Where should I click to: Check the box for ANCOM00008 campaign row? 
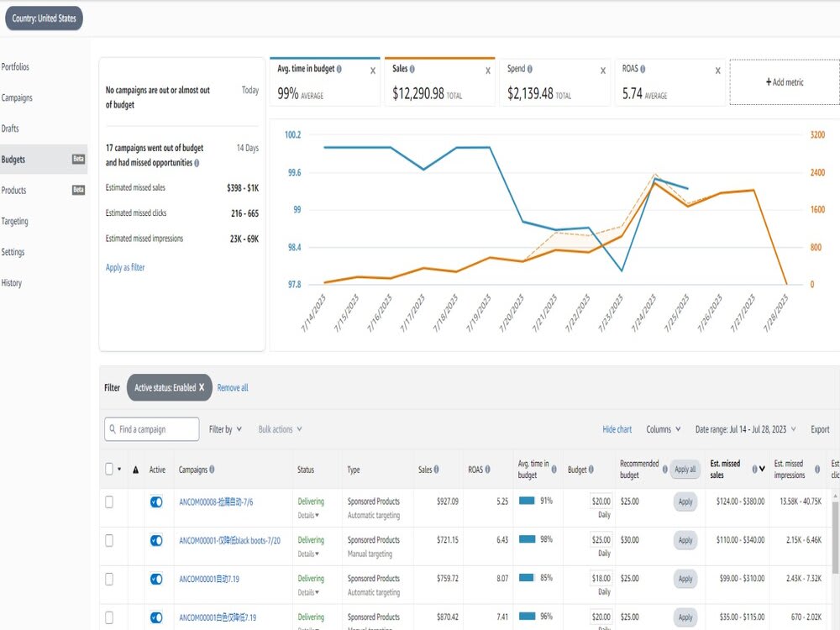pyautogui.click(x=109, y=502)
